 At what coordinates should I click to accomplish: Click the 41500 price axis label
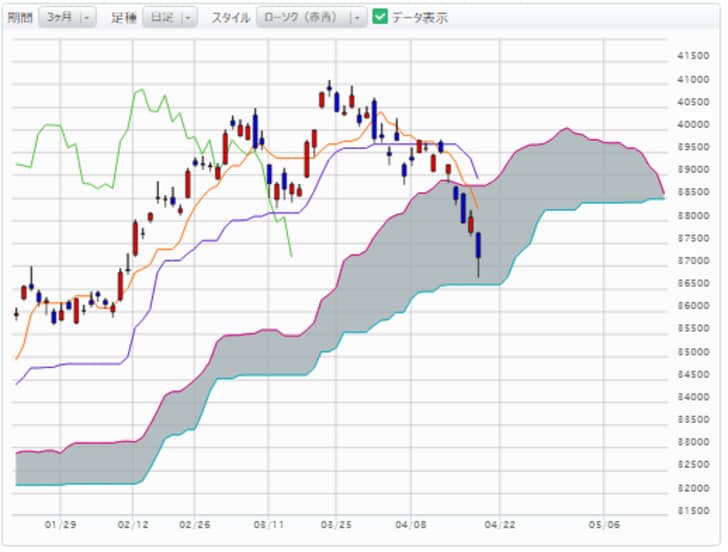(693, 56)
